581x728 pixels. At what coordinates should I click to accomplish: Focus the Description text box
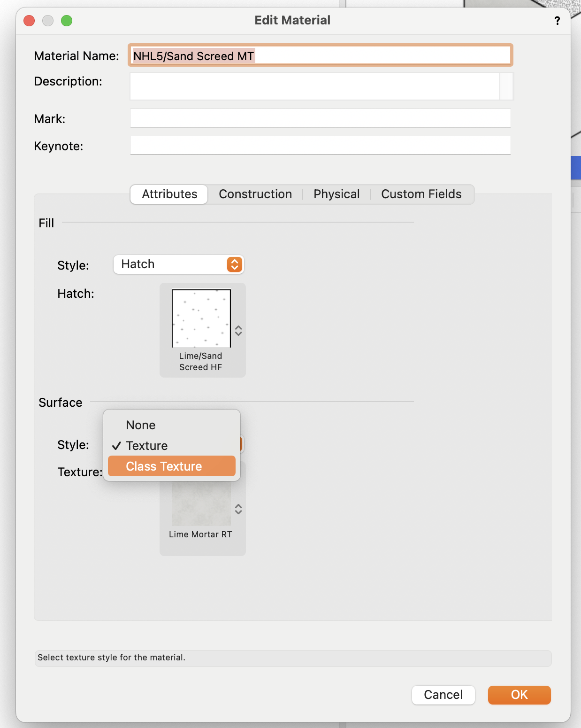pos(314,86)
